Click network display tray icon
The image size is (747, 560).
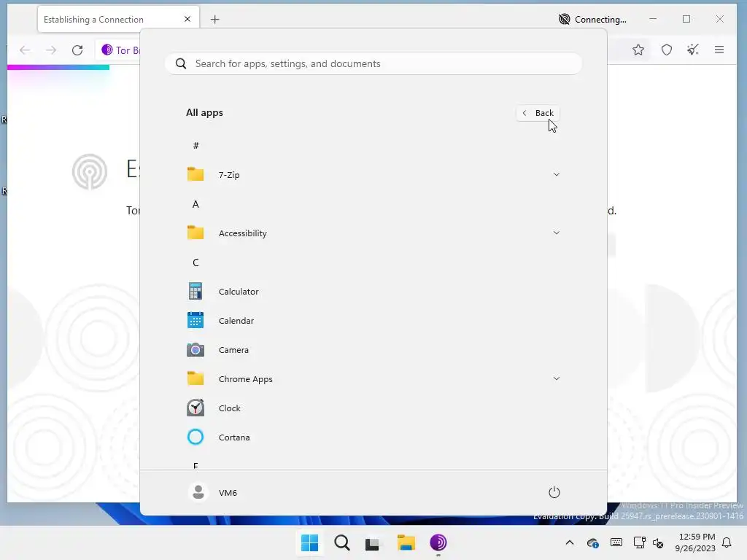[639, 542]
